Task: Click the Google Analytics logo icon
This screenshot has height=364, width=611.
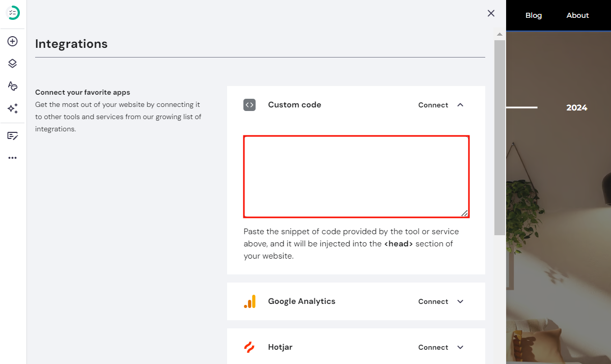Action: [x=249, y=301]
